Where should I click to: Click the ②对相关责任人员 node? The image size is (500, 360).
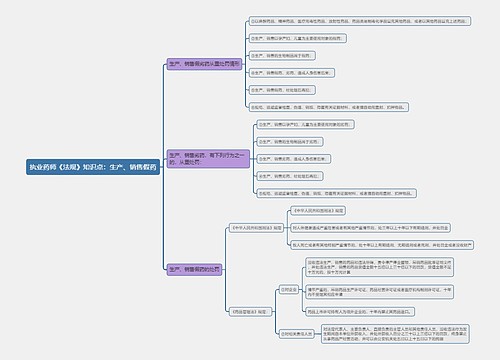pos(297,334)
